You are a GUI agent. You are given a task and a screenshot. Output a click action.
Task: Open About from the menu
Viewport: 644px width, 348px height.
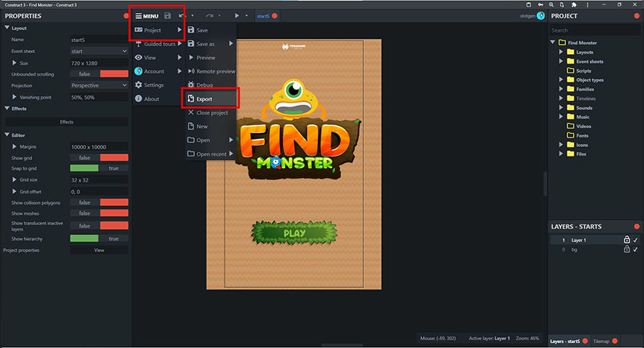pyautogui.click(x=158, y=98)
